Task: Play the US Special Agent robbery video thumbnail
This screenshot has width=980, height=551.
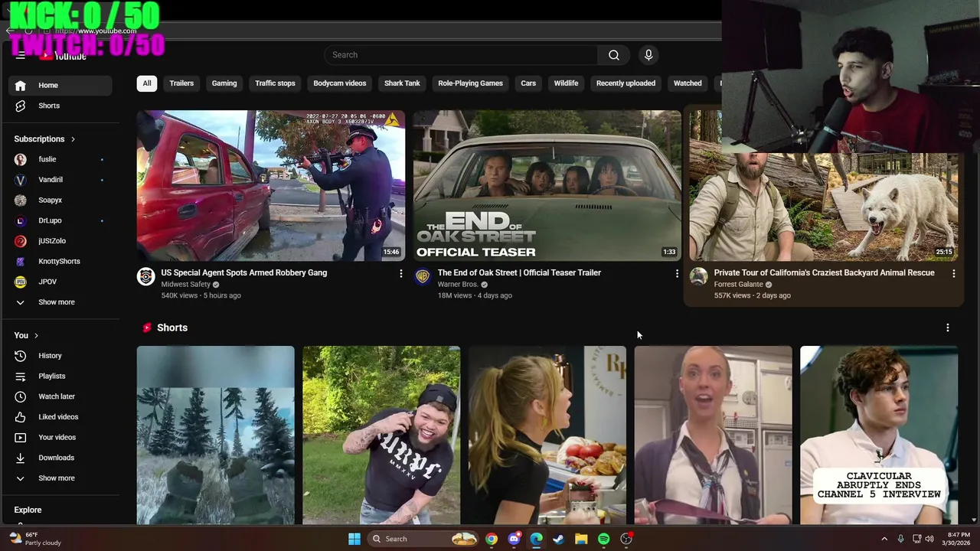Action: click(x=271, y=185)
